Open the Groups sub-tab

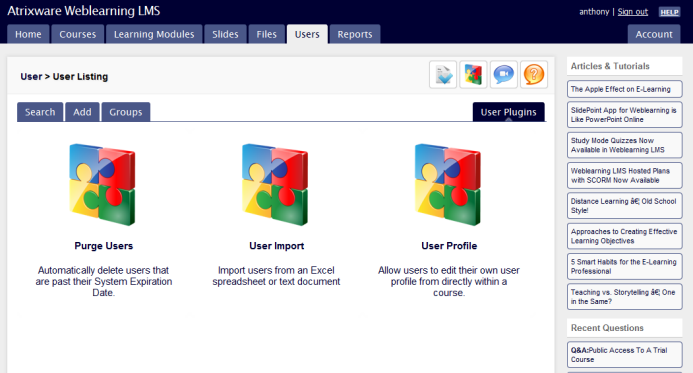click(126, 112)
